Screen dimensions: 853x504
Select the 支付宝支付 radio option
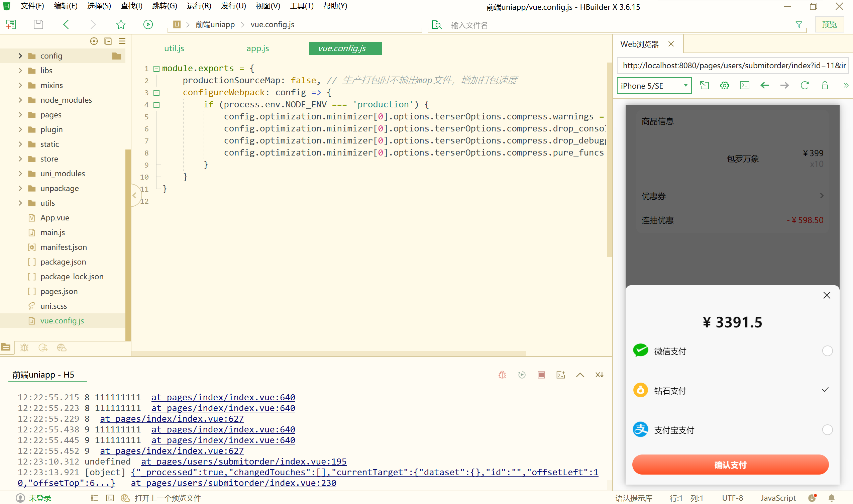(827, 430)
